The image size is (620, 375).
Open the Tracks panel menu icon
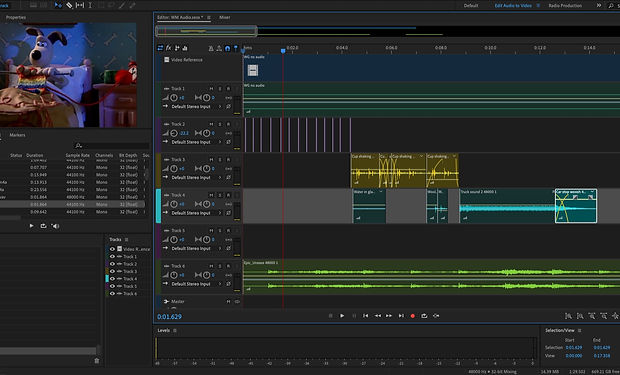(x=127, y=240)
